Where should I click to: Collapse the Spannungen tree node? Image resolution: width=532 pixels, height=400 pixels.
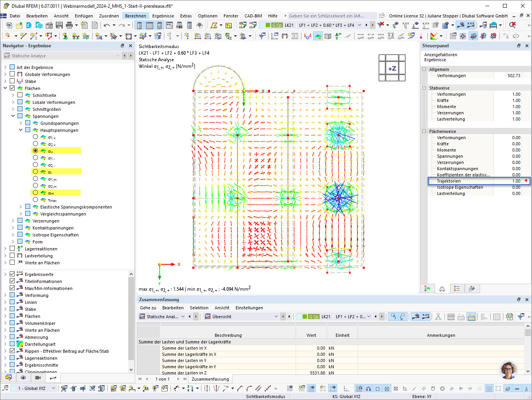[x=13, y=116]
